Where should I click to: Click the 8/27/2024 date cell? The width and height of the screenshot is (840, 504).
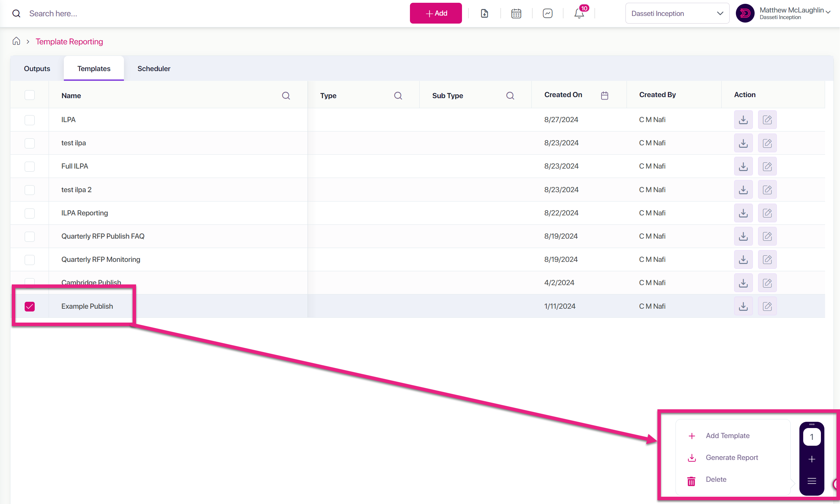tap(561, 120)
